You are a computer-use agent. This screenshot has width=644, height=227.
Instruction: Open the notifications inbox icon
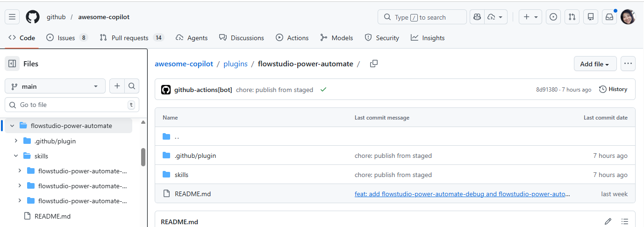[609, 17]
